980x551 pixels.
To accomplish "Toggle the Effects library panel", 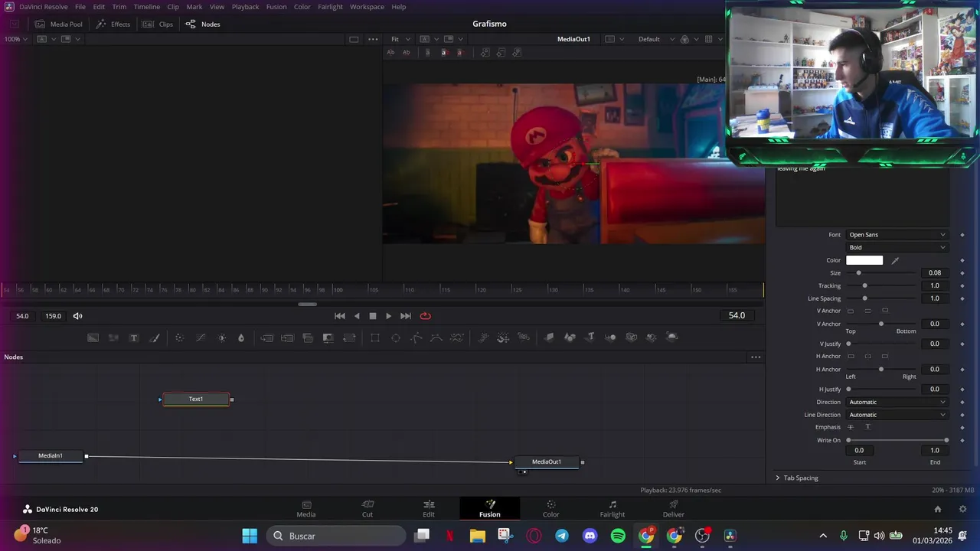I will (113, 24).
